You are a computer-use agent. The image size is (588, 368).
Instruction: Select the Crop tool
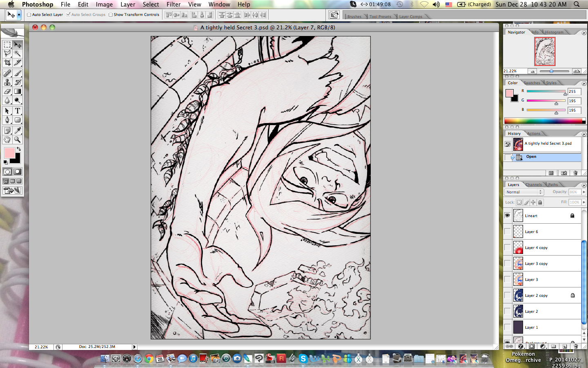7,63
